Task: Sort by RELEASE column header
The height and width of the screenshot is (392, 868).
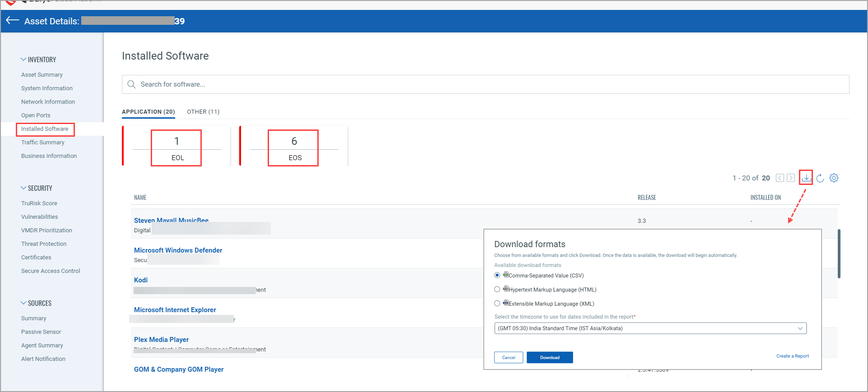Action: [x=647, y=198]
